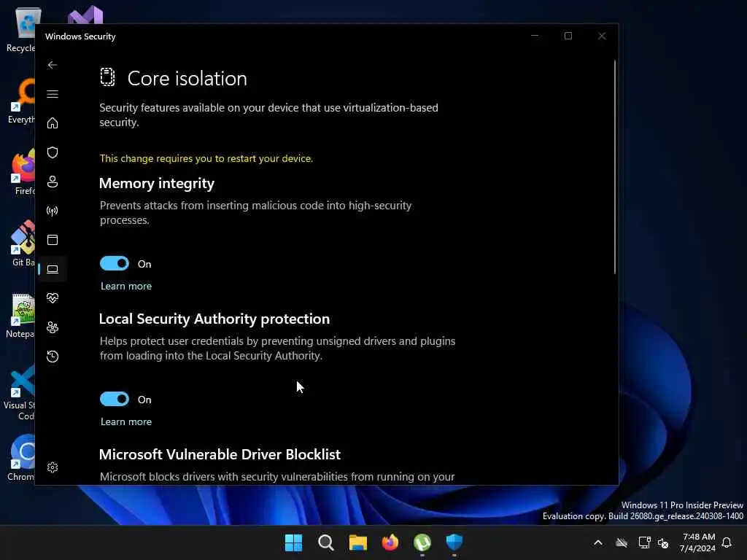Open the Home section in sidebar

53,122
